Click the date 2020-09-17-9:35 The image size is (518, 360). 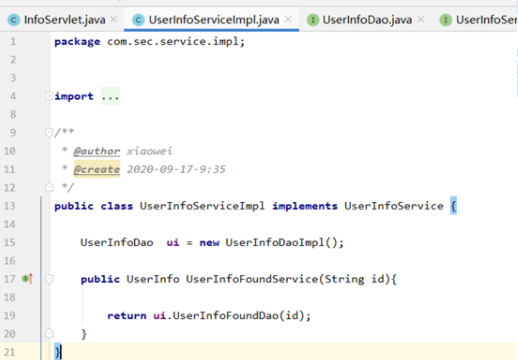176,169
